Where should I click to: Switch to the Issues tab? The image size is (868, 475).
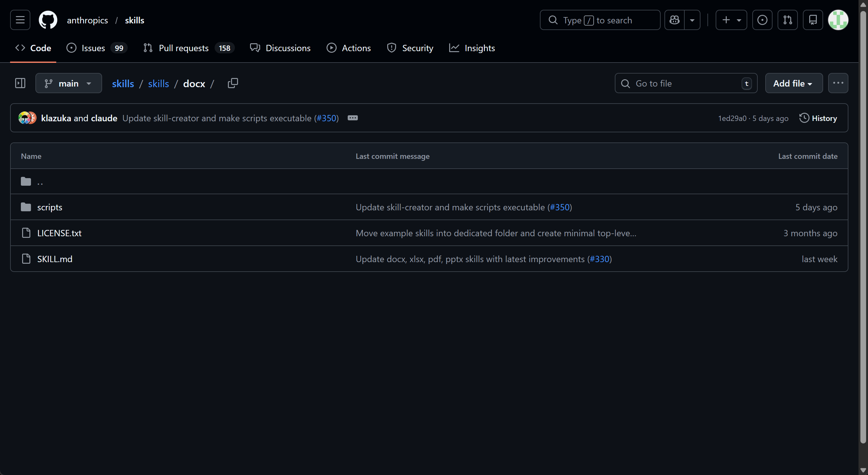(97, 48)
